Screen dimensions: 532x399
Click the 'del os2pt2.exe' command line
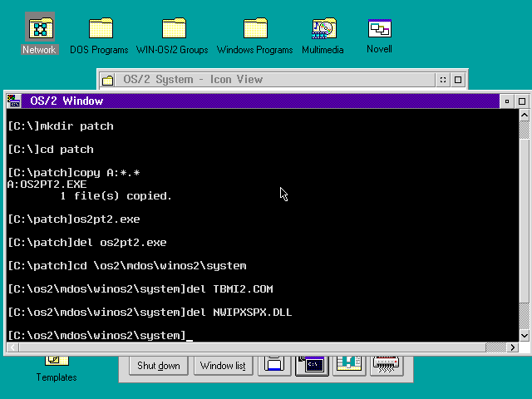87,243
